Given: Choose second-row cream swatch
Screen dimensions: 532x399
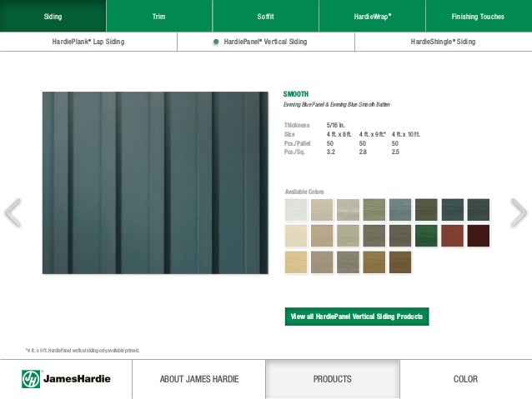Looking at the screenshot, I should [x=296, y=236].
